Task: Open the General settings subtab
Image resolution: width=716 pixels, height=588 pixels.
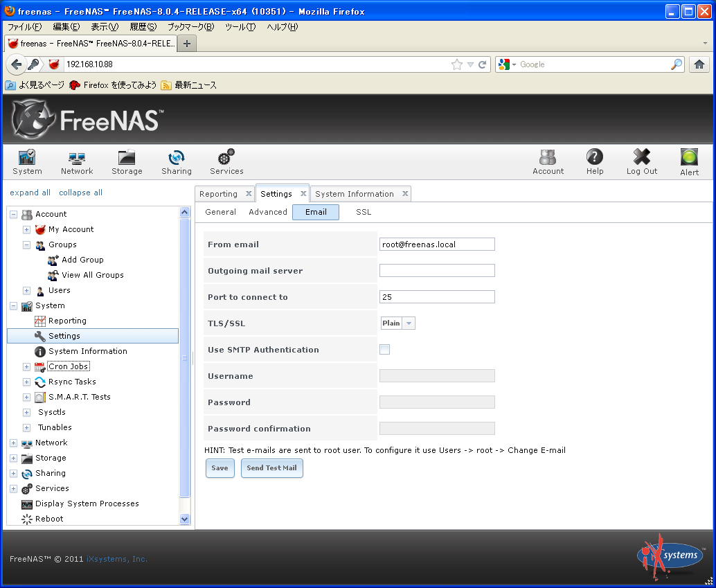Action: tap(221, 212)
